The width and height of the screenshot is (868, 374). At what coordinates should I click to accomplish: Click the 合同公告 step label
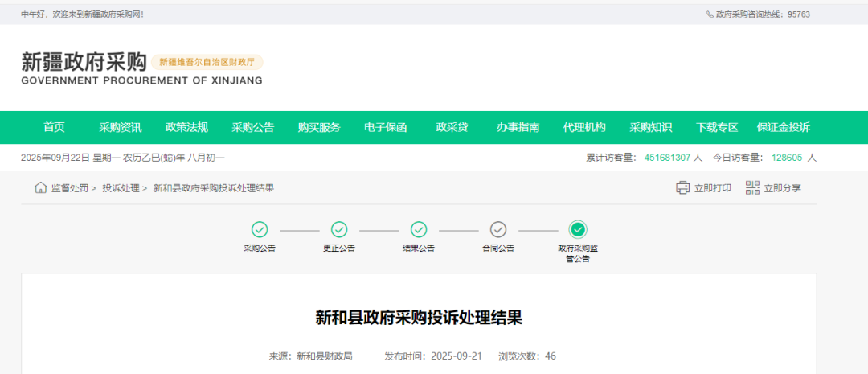pos(498,249)
